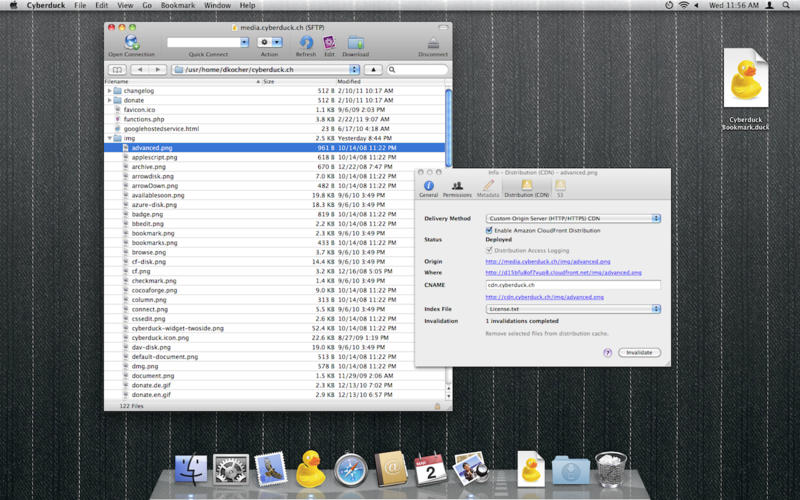The image size is (800, 500).
Task: Open the Bookmark menu in menu bar
Action: coord(178,6)
